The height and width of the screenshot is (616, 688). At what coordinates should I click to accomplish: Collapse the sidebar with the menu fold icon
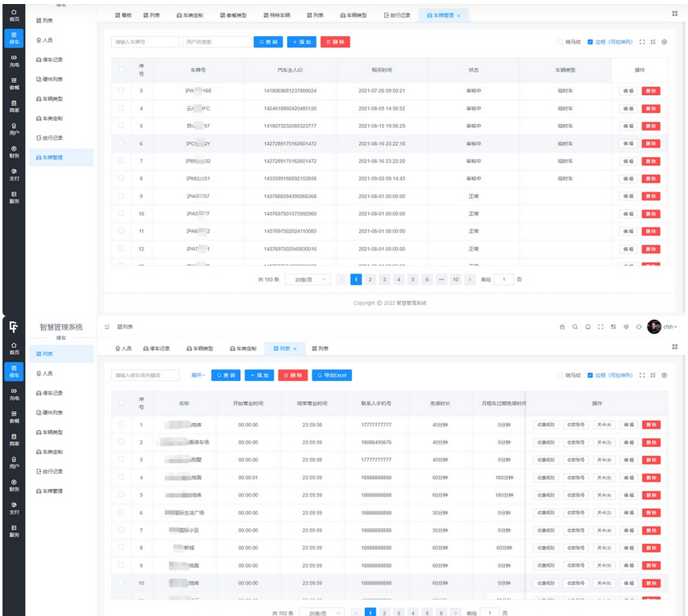coord(107,327)
